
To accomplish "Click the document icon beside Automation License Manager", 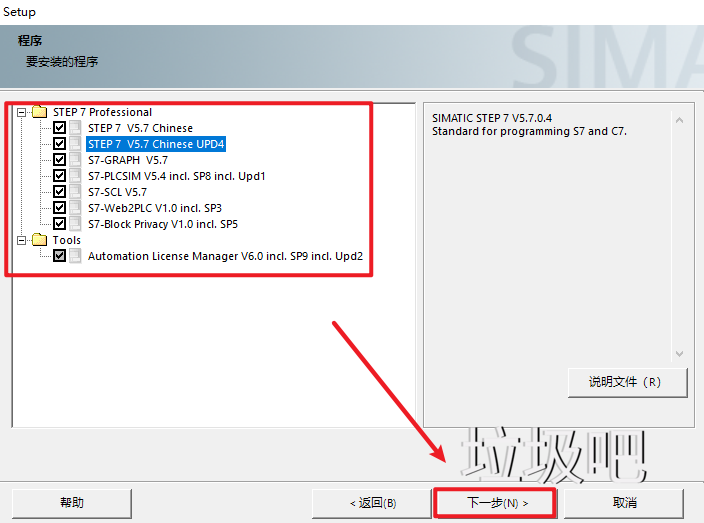I will pos(76,256).
